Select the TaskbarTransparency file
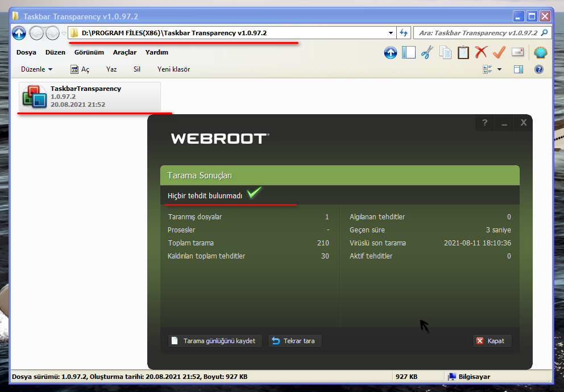Screen dimensions: 564x392 [x=90, y=96]
